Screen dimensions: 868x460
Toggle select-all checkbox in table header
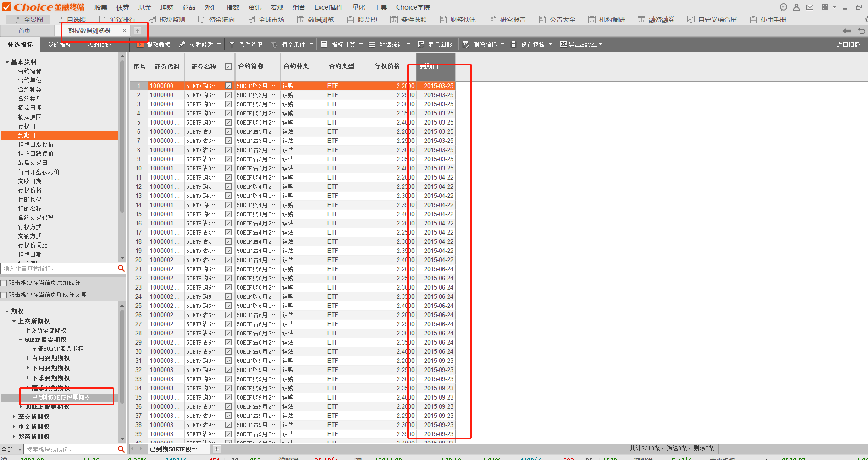click(228, 66)
